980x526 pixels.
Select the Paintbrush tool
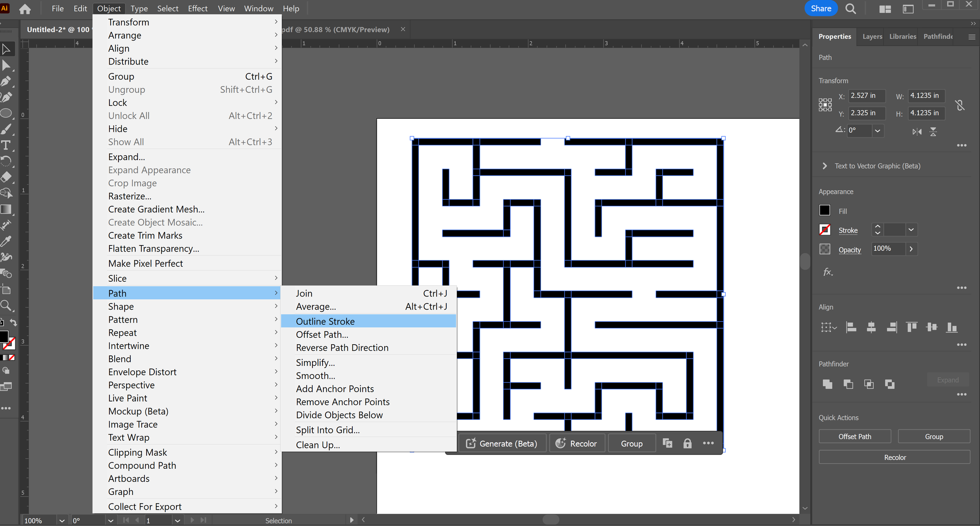[7, 129]
